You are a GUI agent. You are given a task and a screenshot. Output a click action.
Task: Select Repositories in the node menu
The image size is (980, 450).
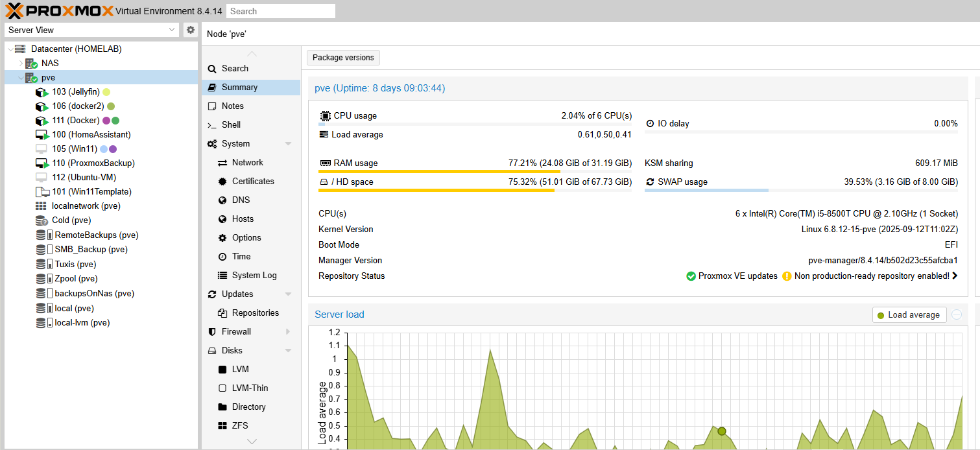(x=255, y=313)
